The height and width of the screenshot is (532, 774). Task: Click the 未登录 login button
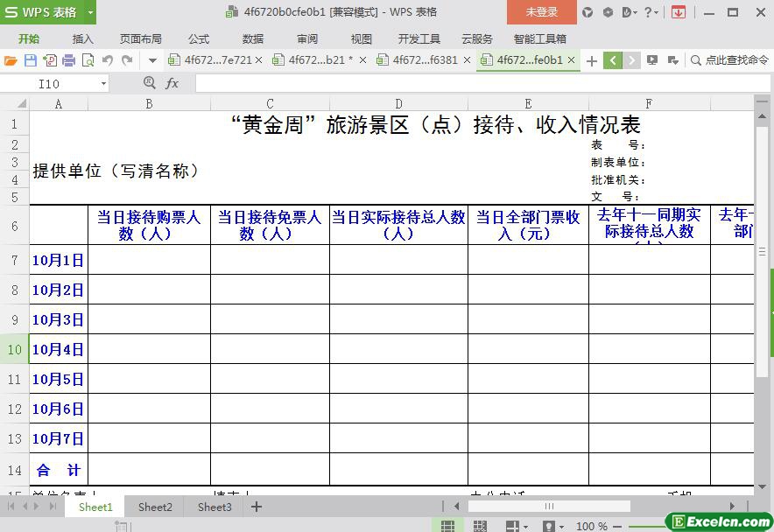pyautogui.click(x=541, y=12)
